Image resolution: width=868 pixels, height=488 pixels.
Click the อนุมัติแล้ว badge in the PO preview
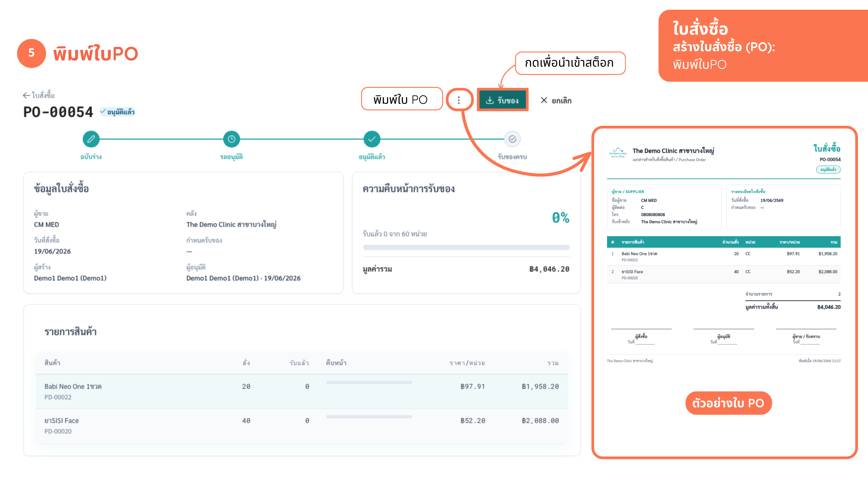pyautogui.click(x=828, y=169)
